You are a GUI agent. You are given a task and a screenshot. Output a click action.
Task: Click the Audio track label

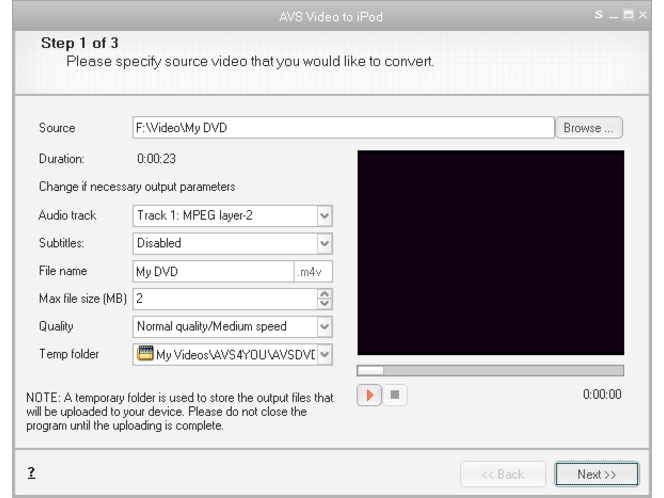click(67, 215)
